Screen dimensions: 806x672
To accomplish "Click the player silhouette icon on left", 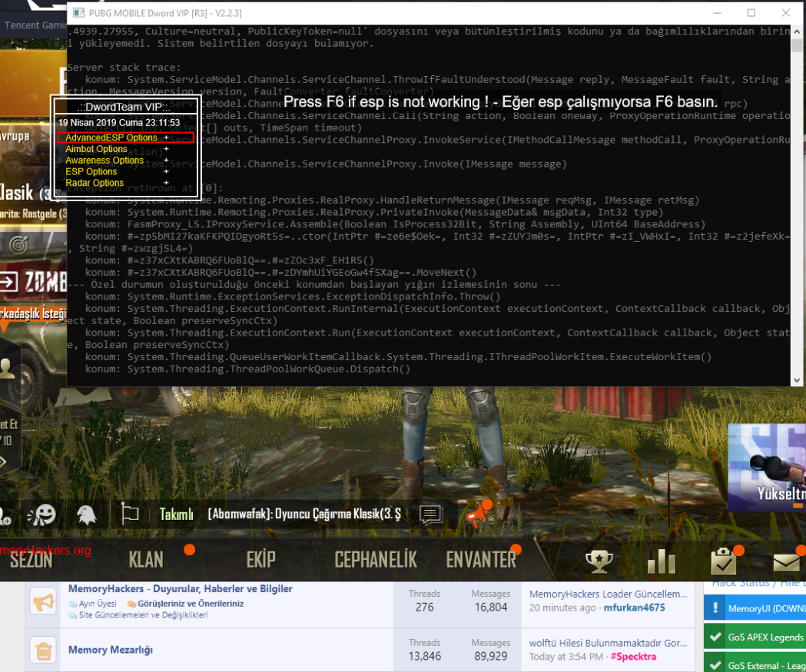I will click(7, 369).
